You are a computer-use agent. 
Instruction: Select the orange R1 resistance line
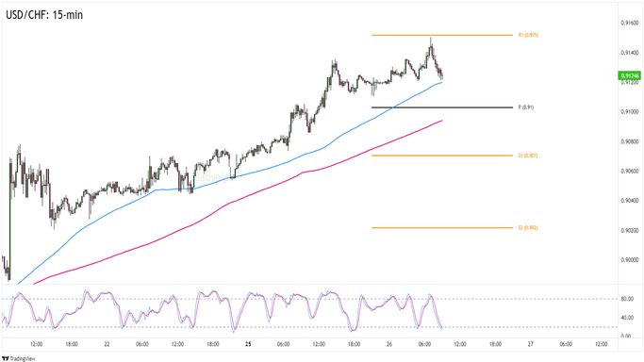[442, 35]
